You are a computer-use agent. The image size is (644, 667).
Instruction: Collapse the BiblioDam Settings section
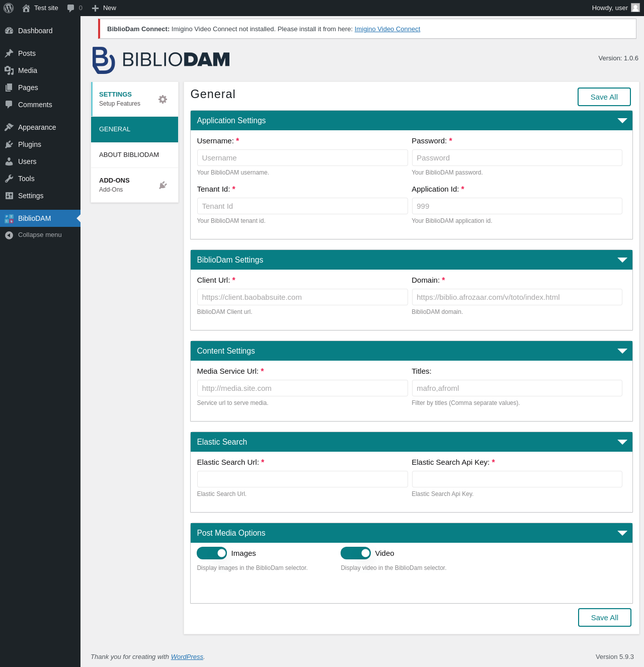click(x=622, y=260)
